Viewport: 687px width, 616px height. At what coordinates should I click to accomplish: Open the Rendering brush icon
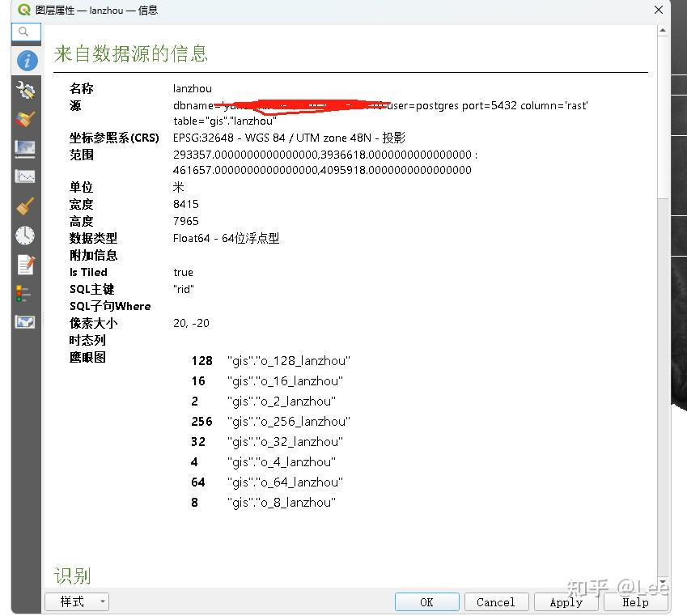pyautogui.click(x=25, y=206)
